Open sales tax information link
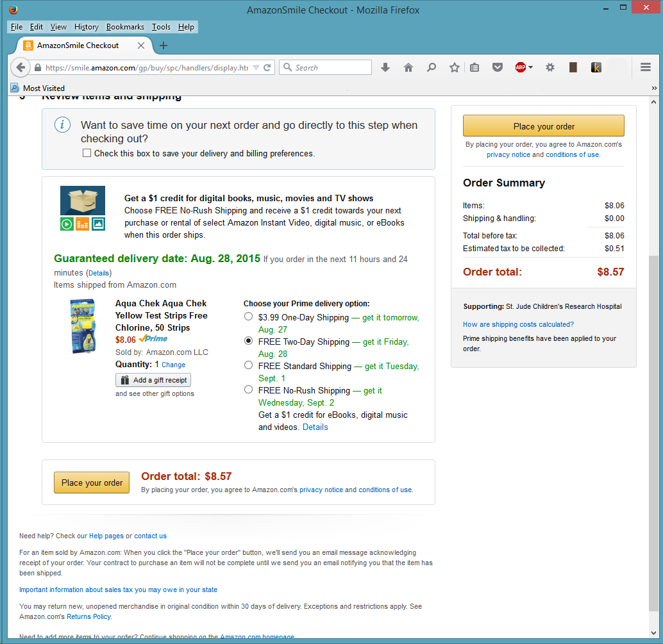663x644 pixels. tap(118, 590)
